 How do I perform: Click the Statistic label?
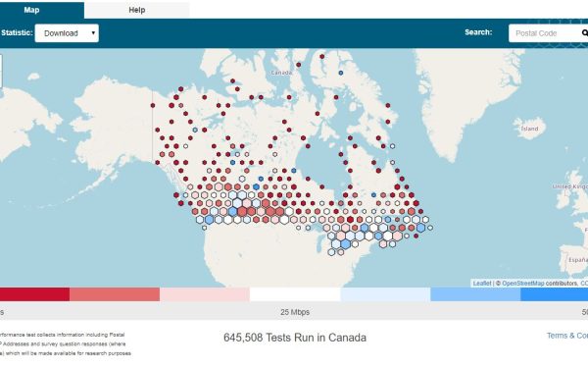point(17,32)
